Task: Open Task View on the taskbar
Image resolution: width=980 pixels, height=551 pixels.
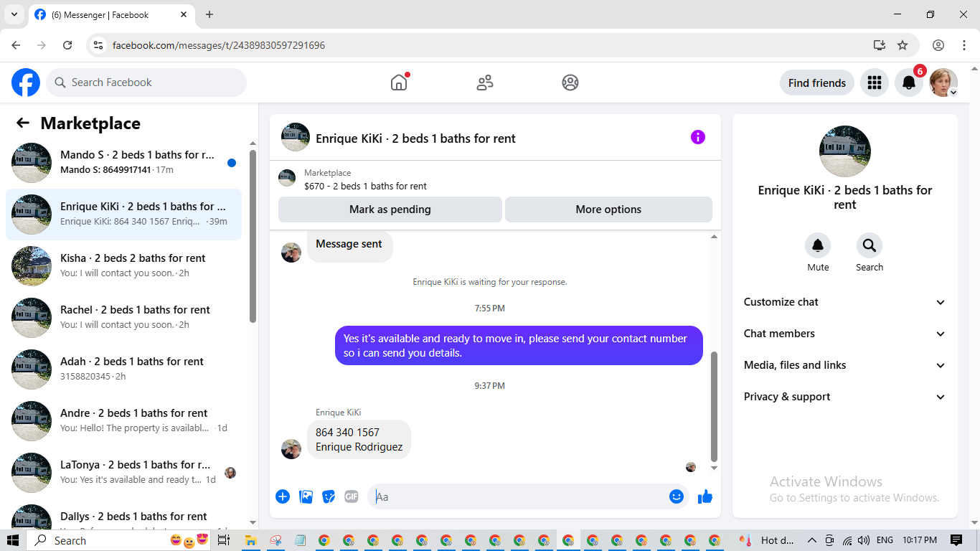Action: point(223,540)
